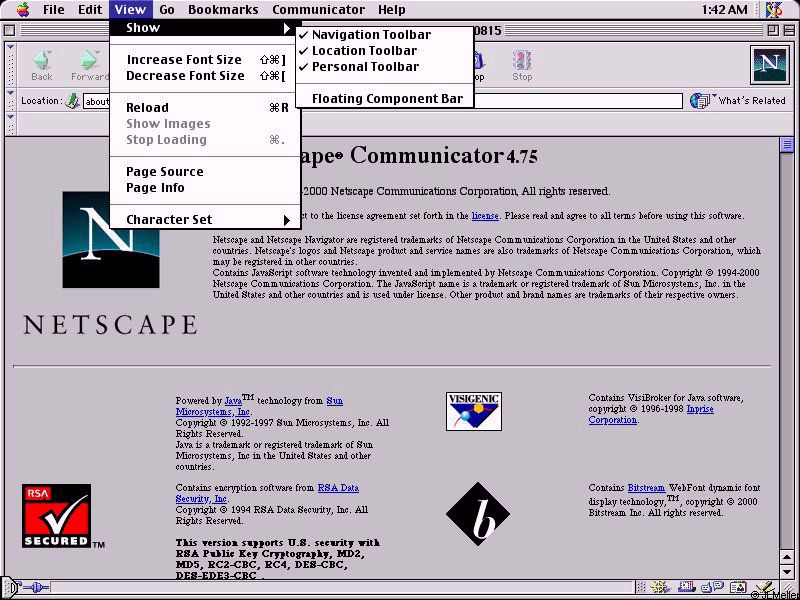Click the RSA Secured logo image

57,516
